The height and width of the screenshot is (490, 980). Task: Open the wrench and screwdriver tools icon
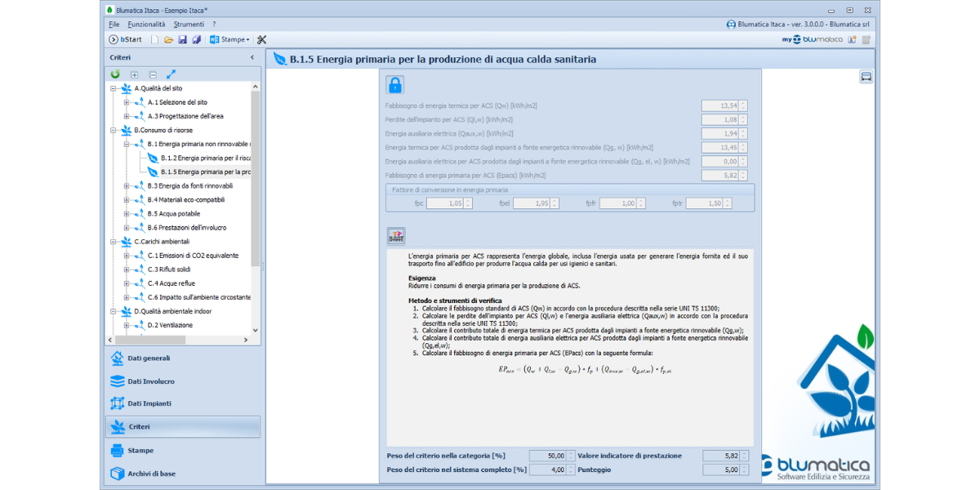point(261,39)
